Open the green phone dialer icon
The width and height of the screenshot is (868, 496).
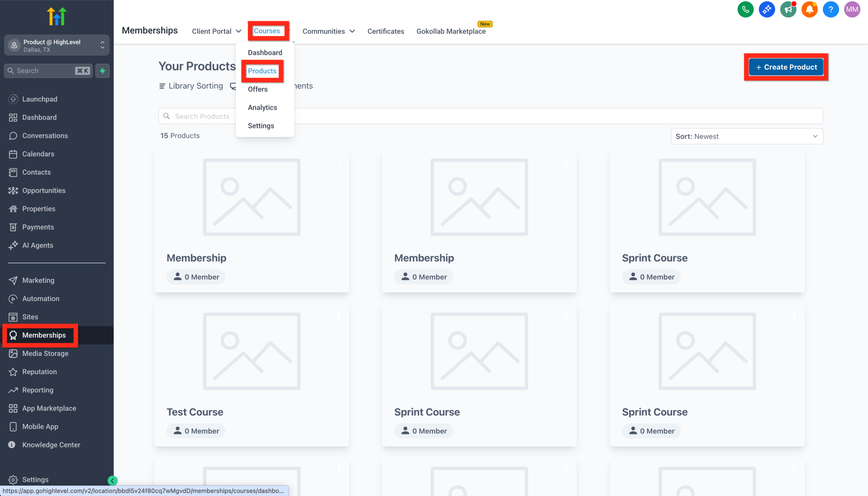(745, 9)
